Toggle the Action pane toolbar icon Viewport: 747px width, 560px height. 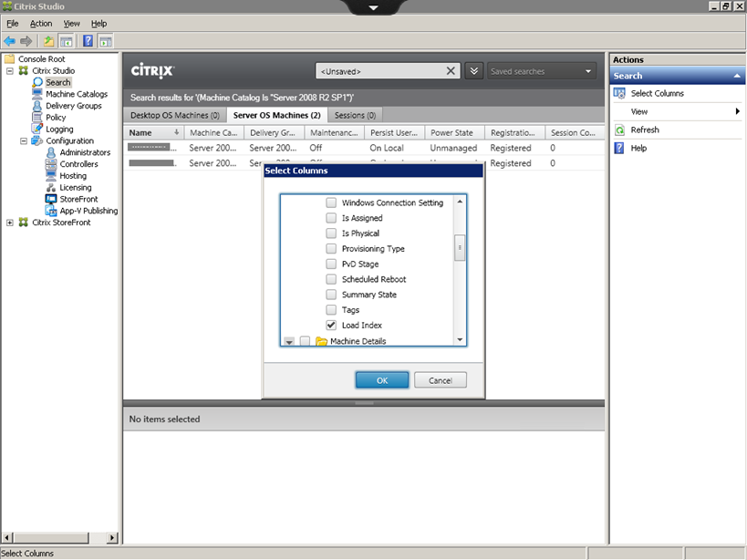coord(105,41)
